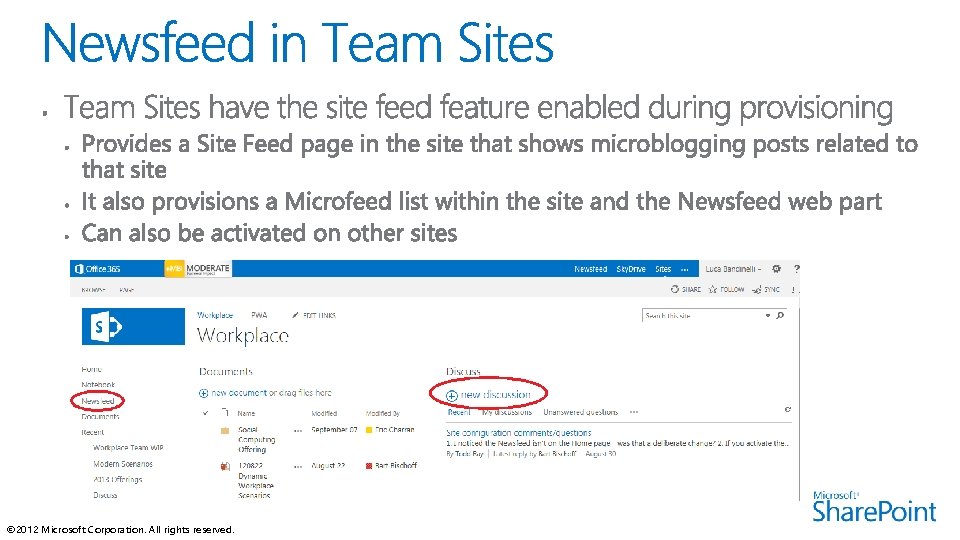This screenshot has width=960, height=540.
Task: Open Sites in the top bar
Action: (663, 269)
